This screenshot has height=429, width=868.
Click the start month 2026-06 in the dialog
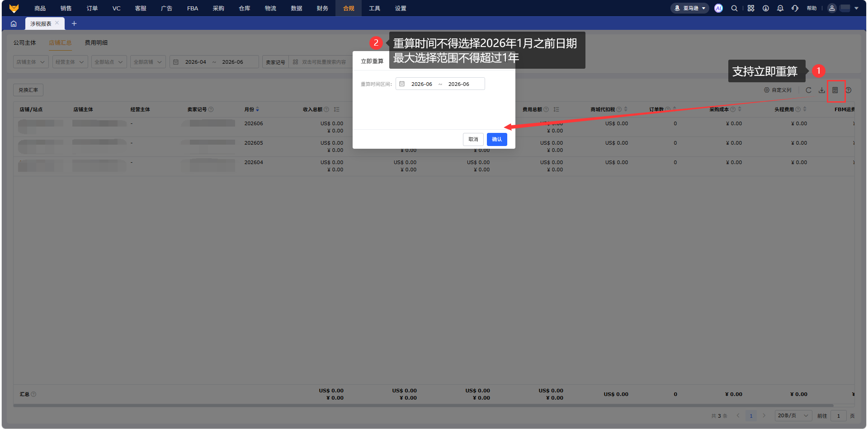(x=421, y=84)
